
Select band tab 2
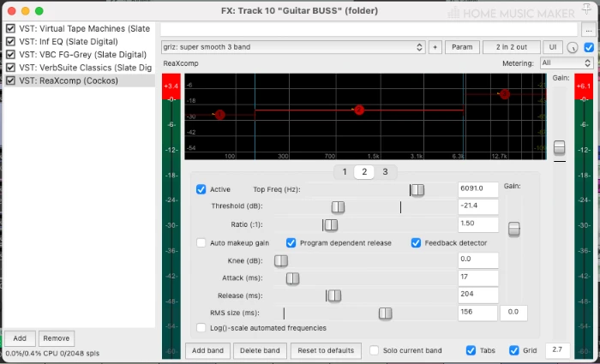click(364, 172)
